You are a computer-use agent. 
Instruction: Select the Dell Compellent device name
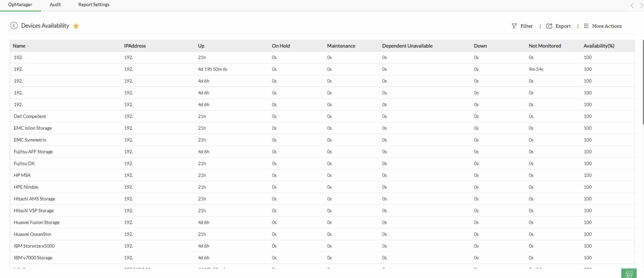point(30,116)
